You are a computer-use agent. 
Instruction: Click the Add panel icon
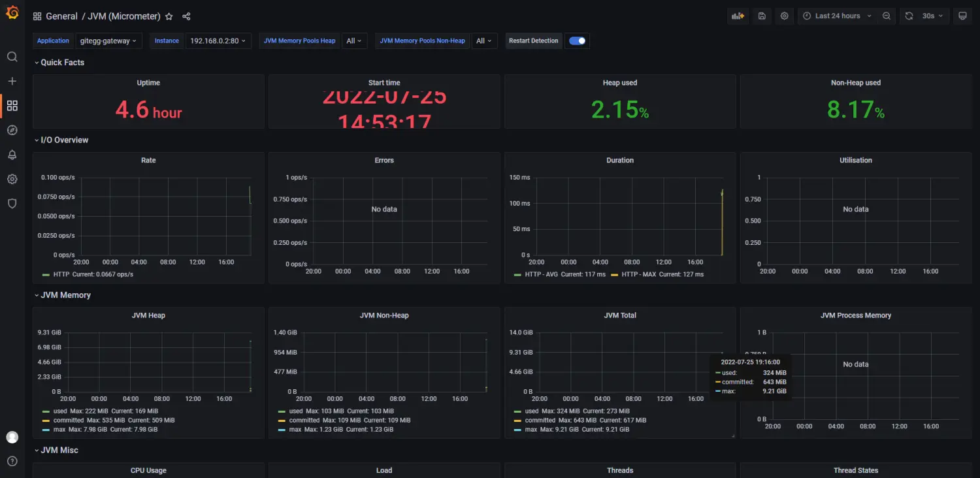click(x=738, y=16)
